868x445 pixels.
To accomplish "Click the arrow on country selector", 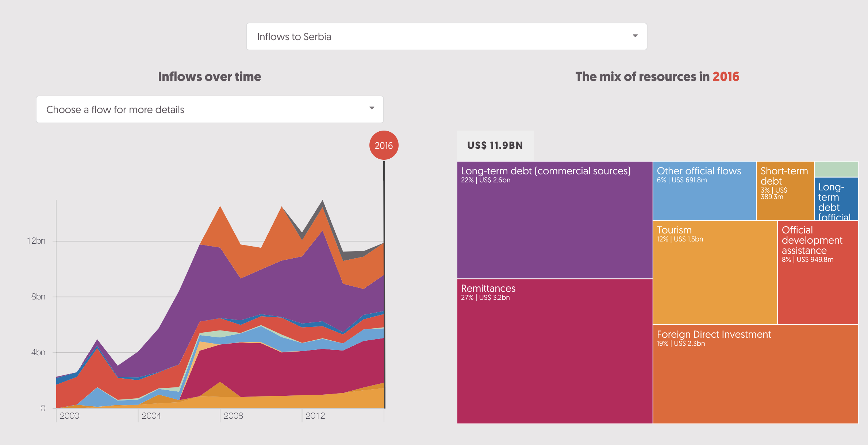I will point(635,36).
